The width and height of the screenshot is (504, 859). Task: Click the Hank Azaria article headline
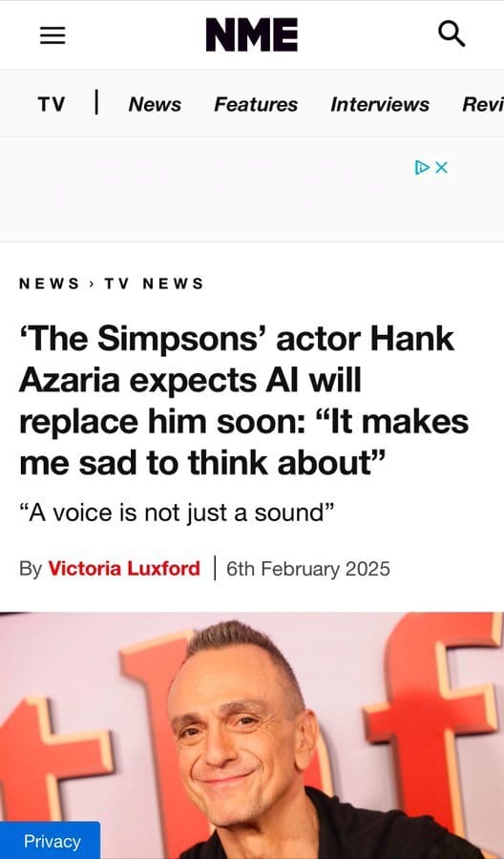[x=243, y=402]
